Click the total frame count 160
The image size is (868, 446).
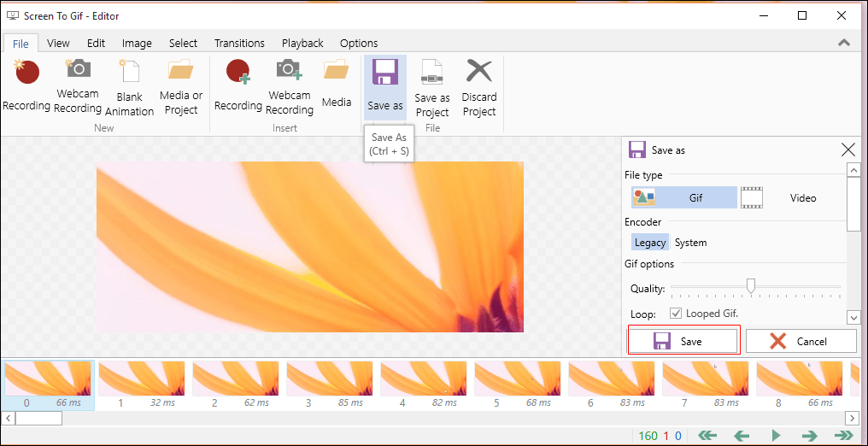648,436
